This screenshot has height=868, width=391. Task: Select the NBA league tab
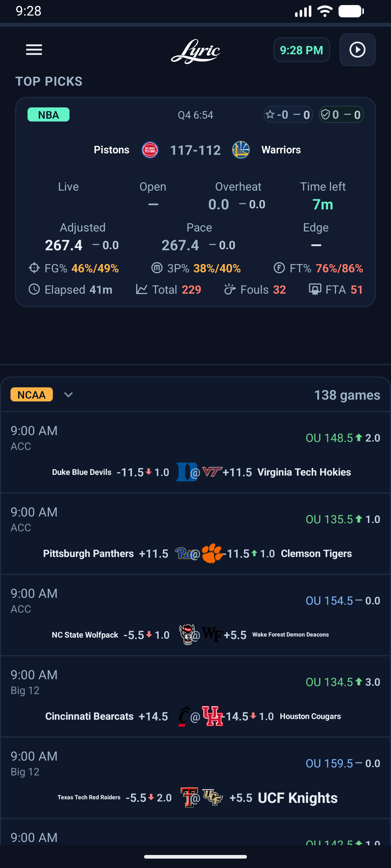pyautogui.click(x=48, y=114)
